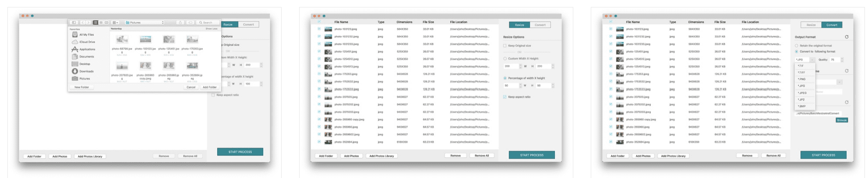
Task: Enable the Keep Original size checkbox
Action: click(505, 46)
